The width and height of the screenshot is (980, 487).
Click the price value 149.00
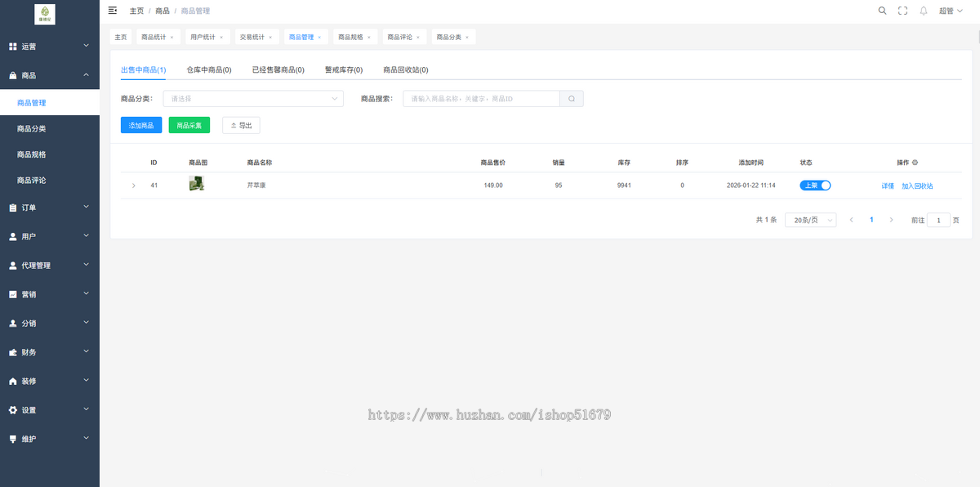493,185
